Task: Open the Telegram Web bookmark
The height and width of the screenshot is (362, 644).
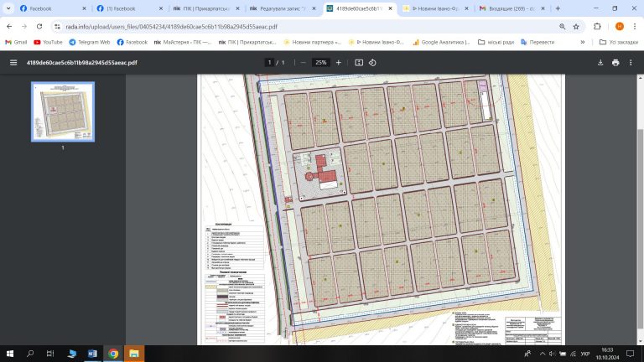Action: 90,42
